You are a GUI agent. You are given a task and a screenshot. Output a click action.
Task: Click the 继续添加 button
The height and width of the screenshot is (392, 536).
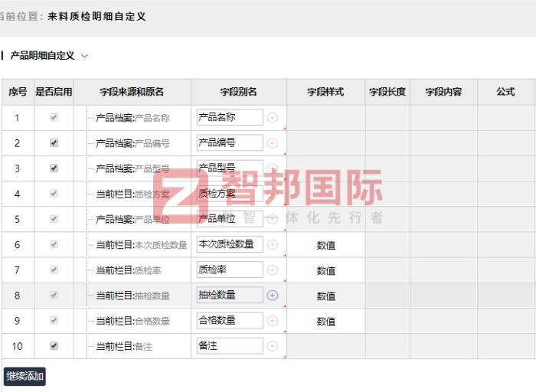pos(25,377)
